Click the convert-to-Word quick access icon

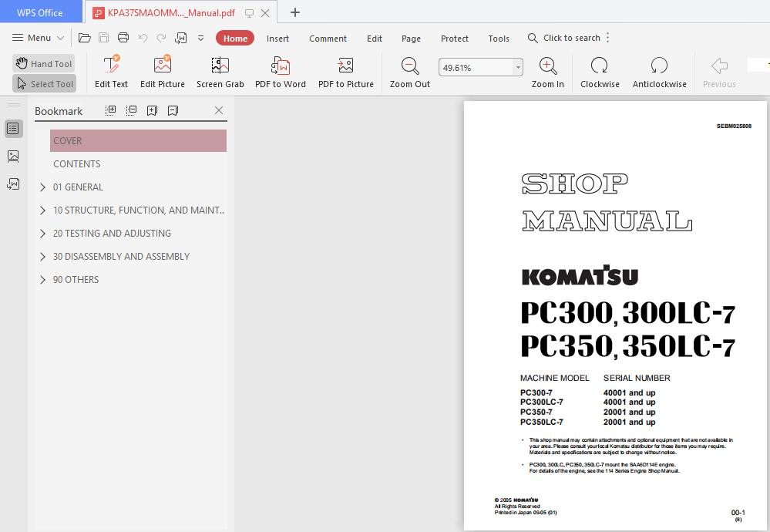click(x=180, y=38)
